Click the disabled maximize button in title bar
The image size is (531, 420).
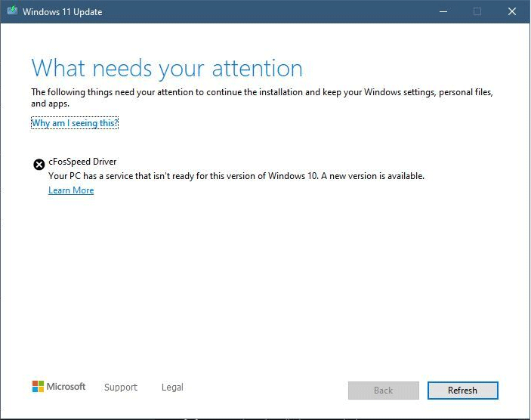(x=477, y=11)
